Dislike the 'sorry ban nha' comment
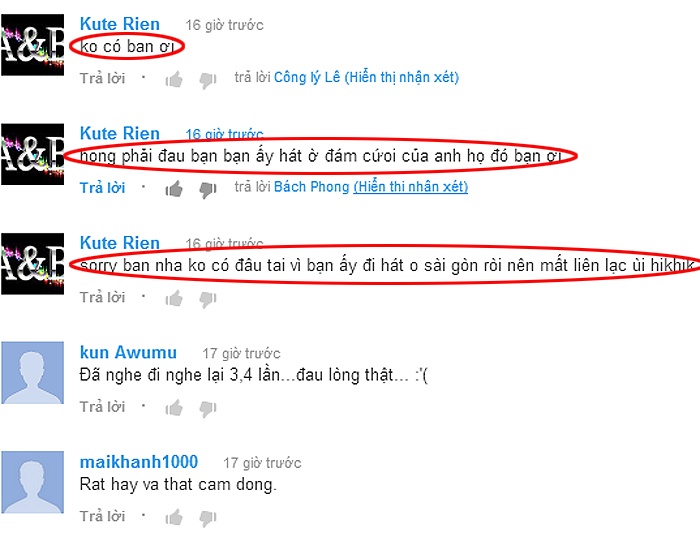The image size is (700, 550). click(208, 299)
